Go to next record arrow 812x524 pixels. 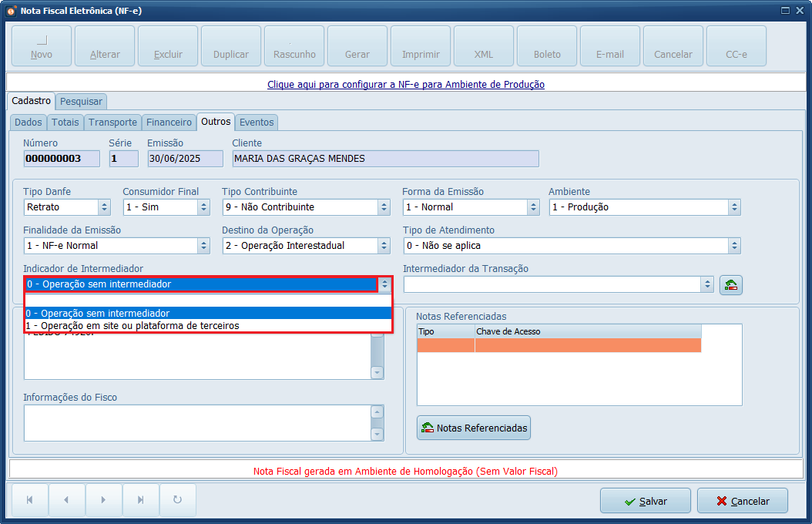point(103,500)
